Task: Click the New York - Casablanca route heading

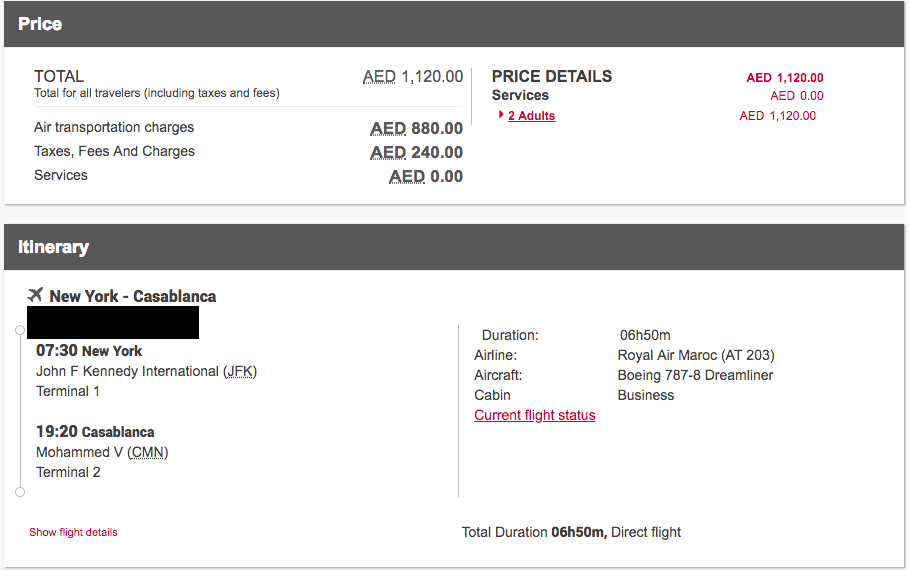Action: 133,296
